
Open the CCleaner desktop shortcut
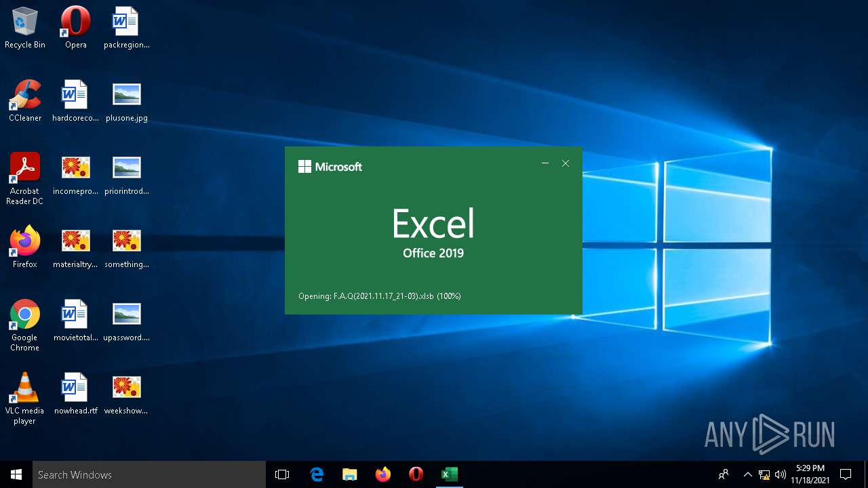[x=25, y=100]
